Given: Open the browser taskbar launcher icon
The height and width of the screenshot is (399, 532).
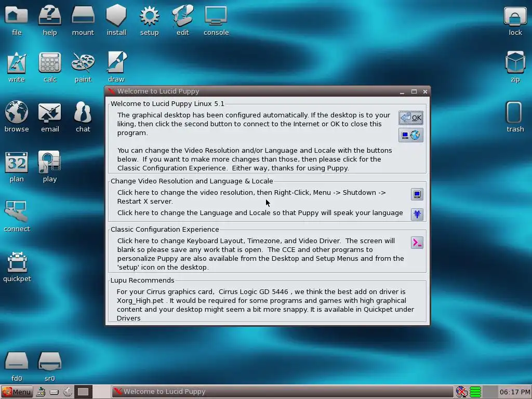Looking at the screenshot, I should [x=68, y=392].
